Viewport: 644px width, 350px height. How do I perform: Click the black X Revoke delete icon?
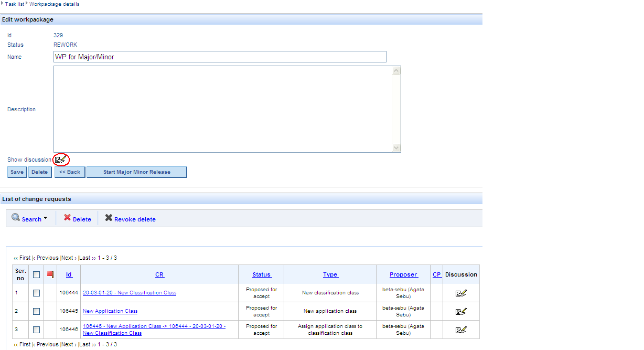pos(109,218)
